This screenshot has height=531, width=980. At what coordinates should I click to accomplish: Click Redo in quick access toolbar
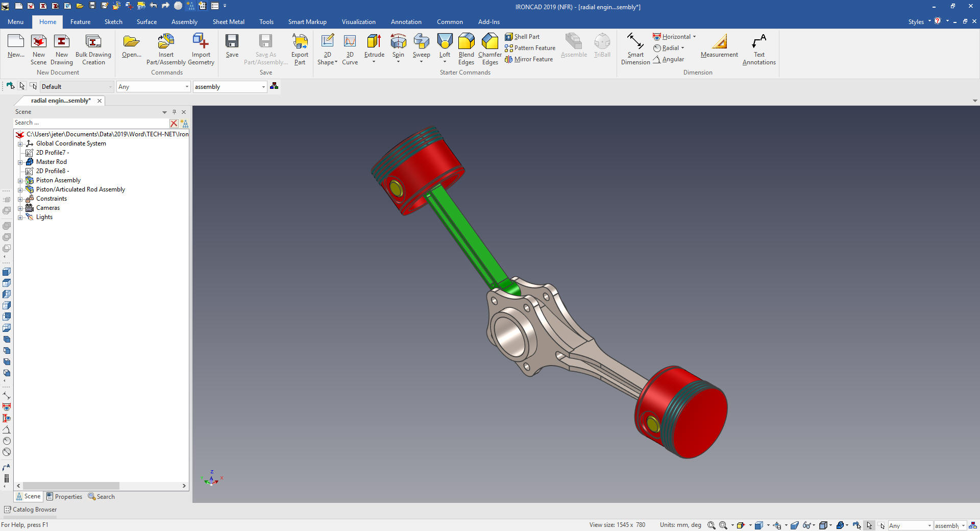(165, 6)
